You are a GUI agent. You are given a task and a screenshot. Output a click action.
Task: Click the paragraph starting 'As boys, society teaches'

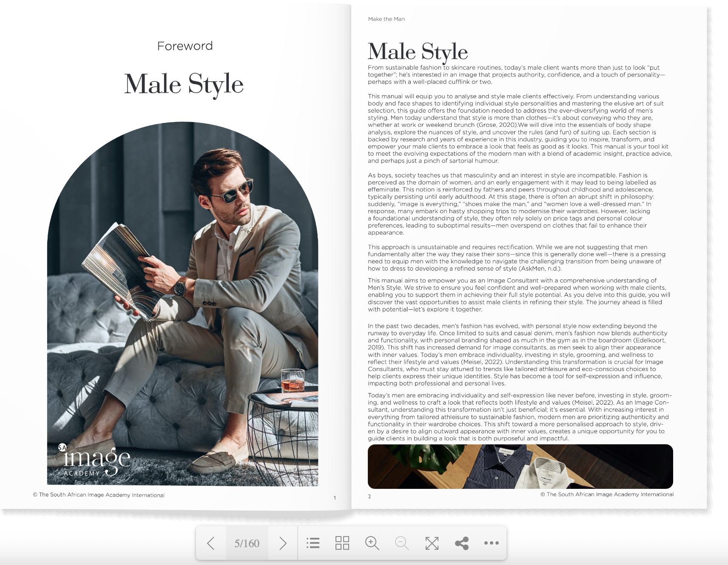[x=512, y=204]
